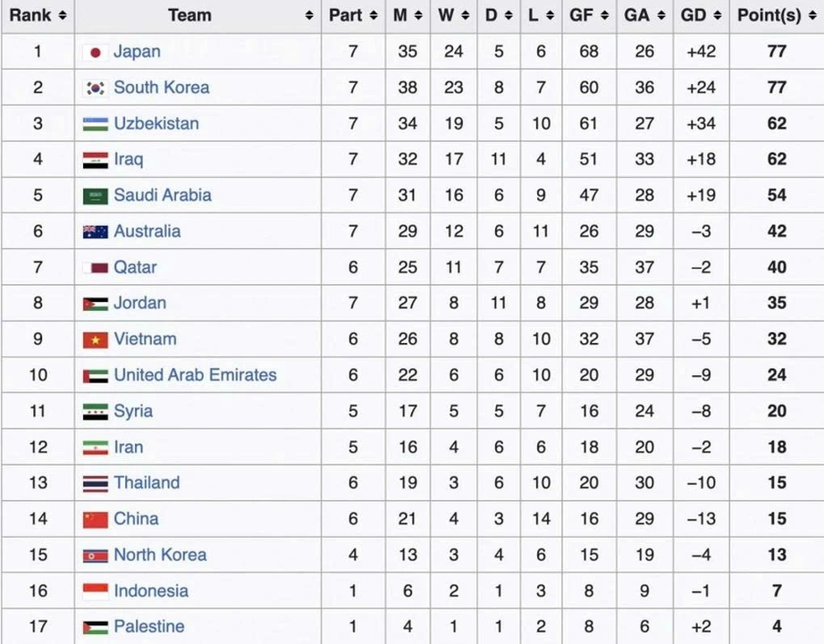Open the Thailand team page link

147,482
